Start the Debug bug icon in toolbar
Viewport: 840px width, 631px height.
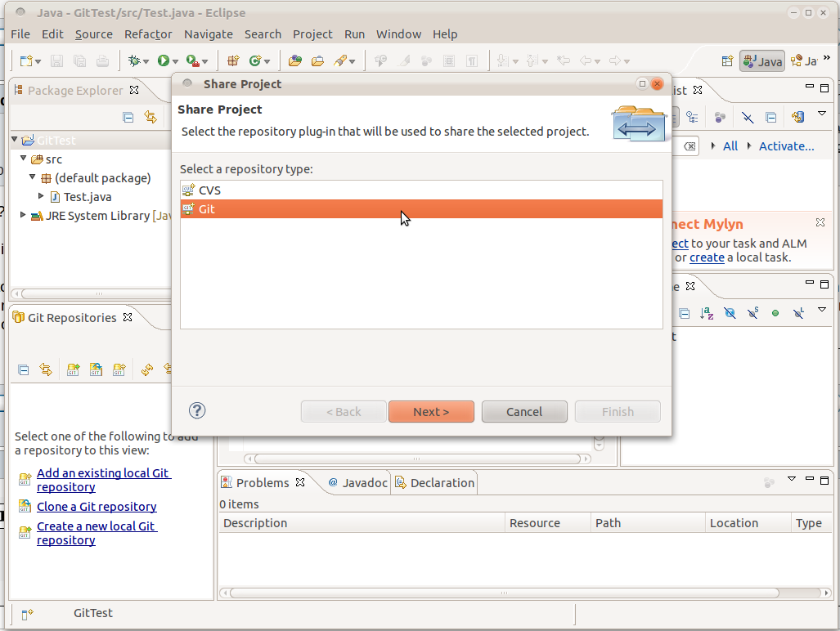[x=134, y=61]
